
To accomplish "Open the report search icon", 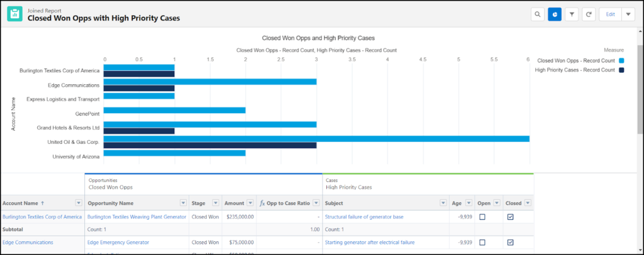I will (x=537, y=14).
